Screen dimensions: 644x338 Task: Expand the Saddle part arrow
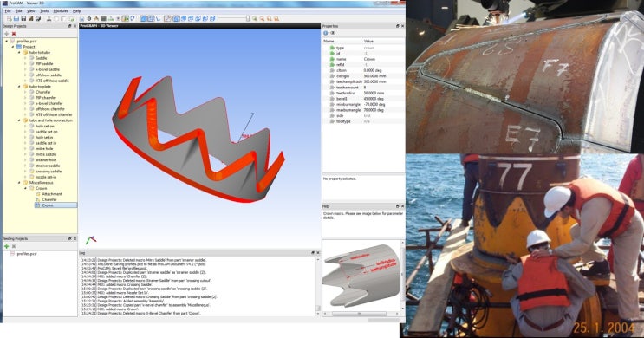click(25, 58)
